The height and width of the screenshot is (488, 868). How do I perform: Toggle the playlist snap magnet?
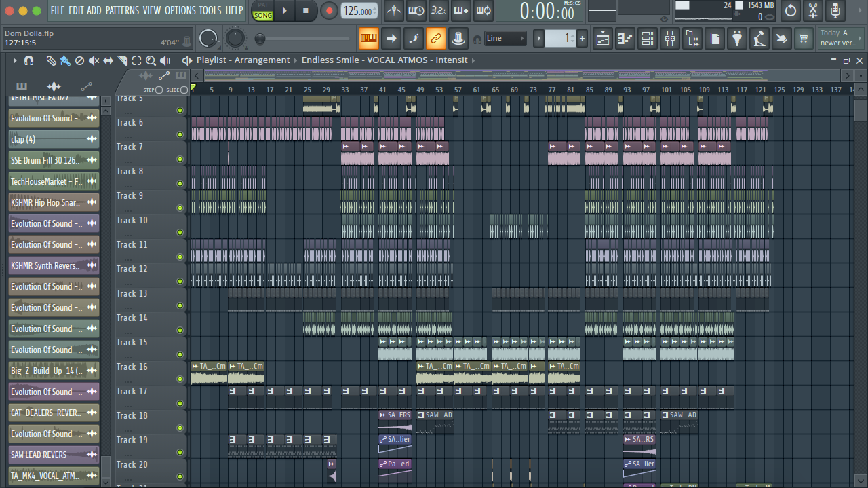28,61
